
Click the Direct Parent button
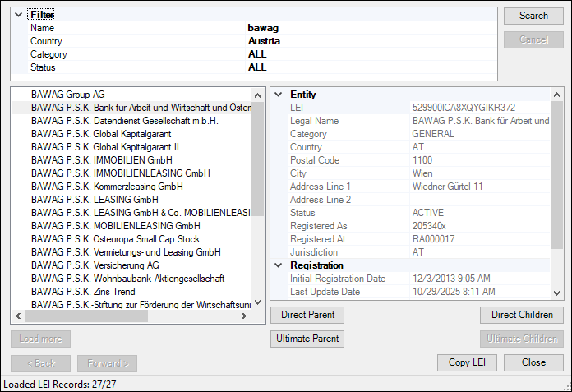coord(307,315)
